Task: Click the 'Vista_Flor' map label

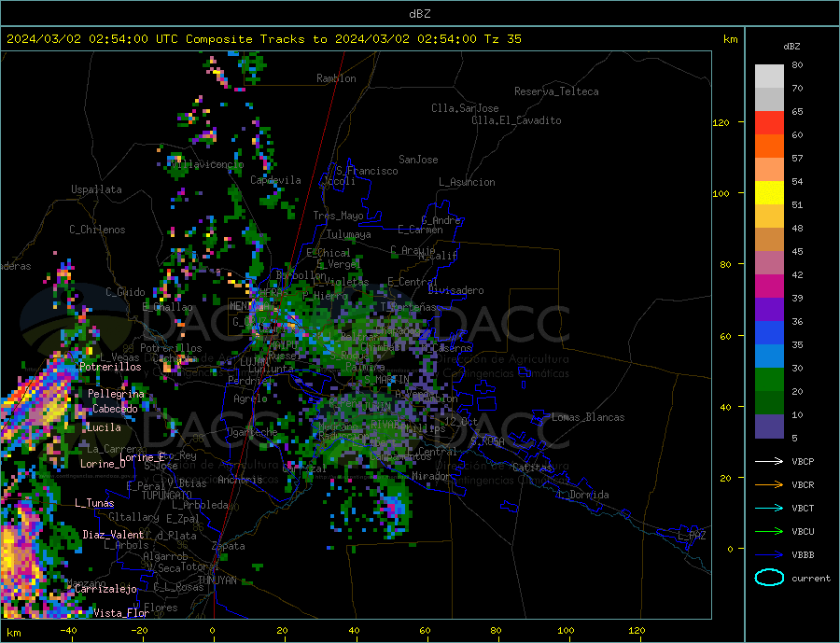Action: point(121,613)
